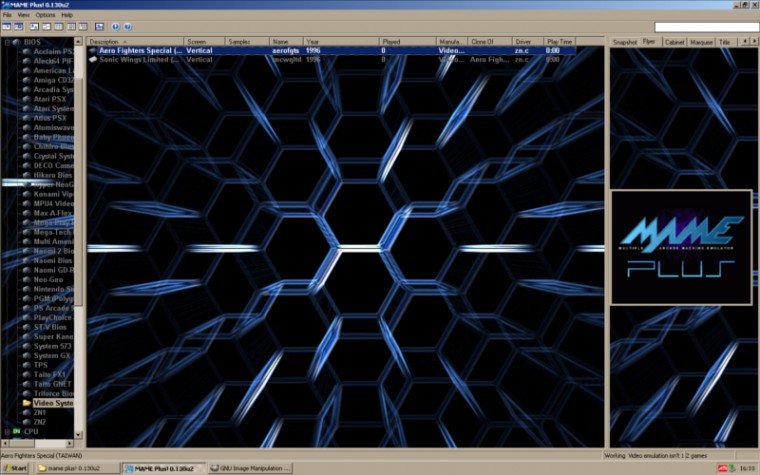Select the Atari PSX folder

click(x=49, y=99)
